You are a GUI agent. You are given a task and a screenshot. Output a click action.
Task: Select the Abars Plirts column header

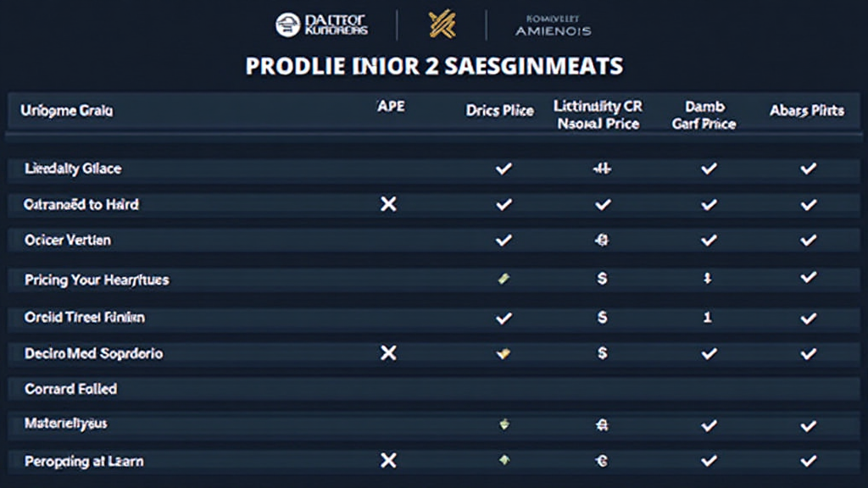click(806, 111)
